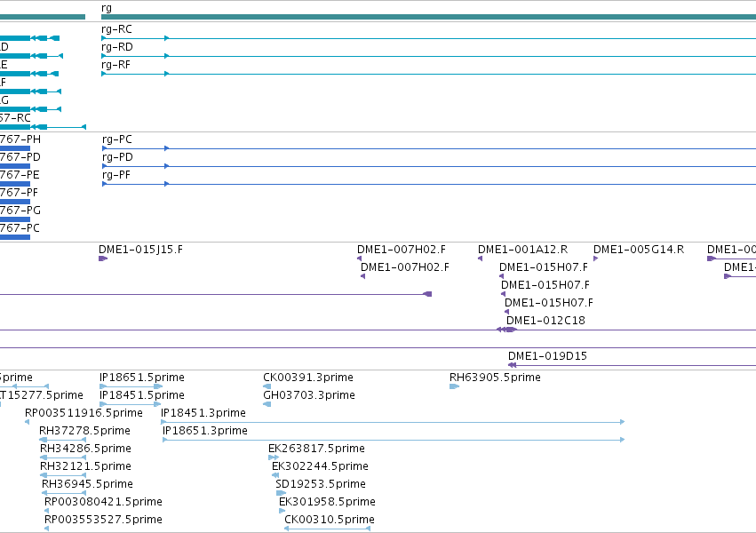The width and height of the screenshot is (756, 533).
Task: Select the 767-PF CDS label
Action: pyautogui.click(x=19, y=193)
